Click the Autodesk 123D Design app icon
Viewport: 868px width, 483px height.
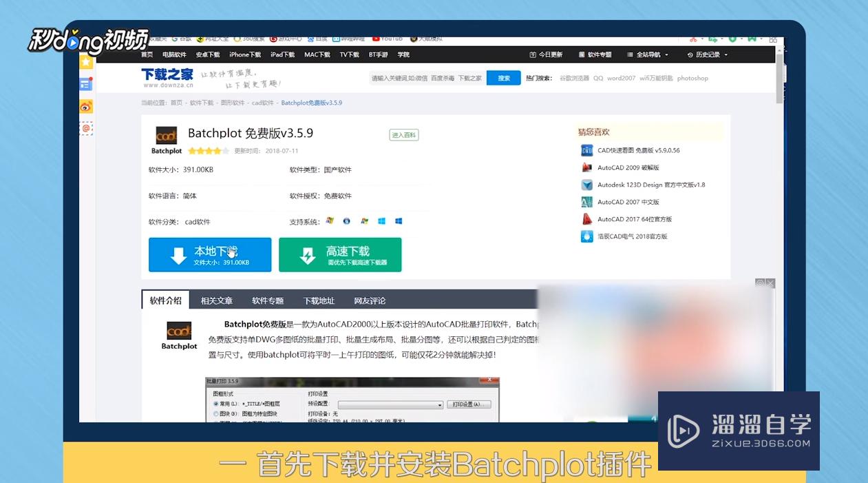[586, 185]
